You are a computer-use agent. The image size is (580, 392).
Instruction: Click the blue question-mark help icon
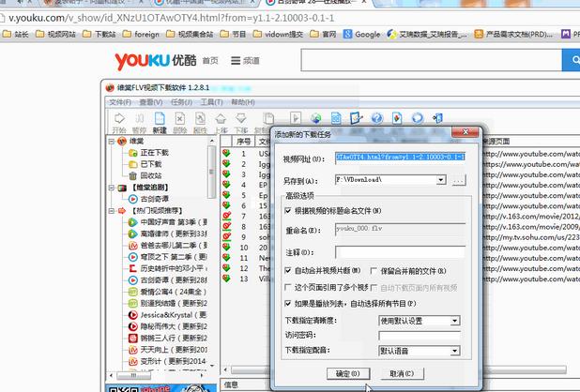[x=376, y=118]
